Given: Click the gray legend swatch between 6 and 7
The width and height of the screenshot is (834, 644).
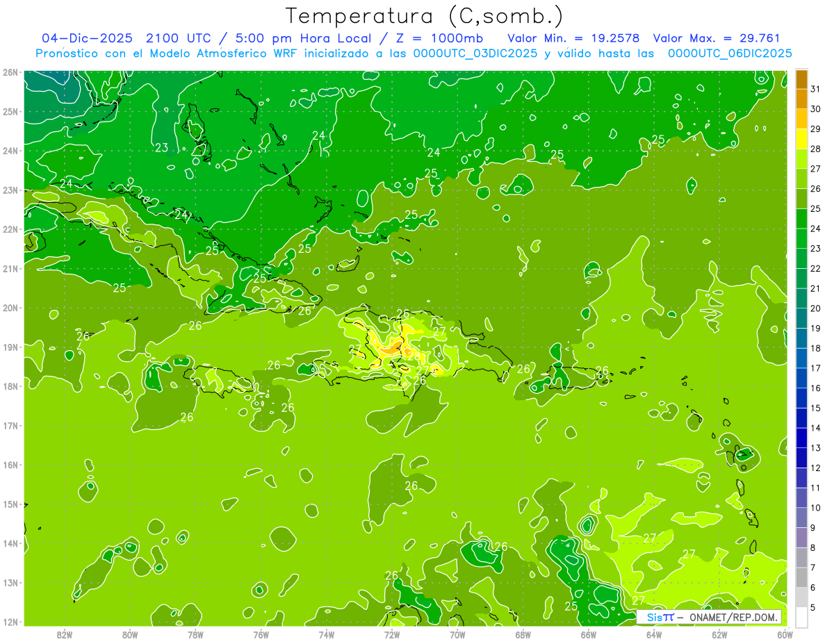Looking at the screenshot, I should 802,577.
